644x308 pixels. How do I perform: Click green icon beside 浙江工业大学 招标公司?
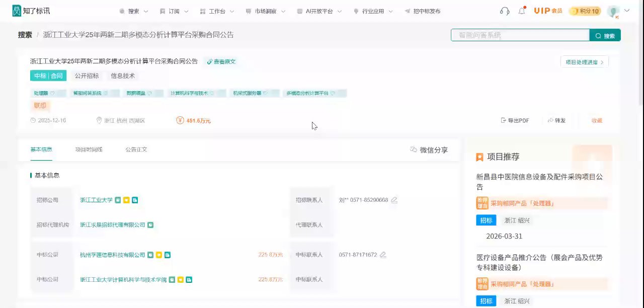pos(118,200)
